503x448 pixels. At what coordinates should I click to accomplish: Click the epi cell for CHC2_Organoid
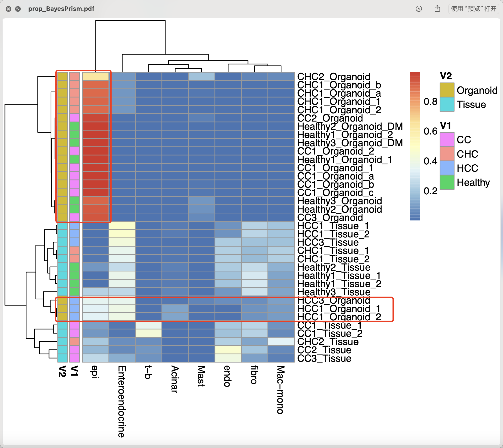tap(95, 76)
